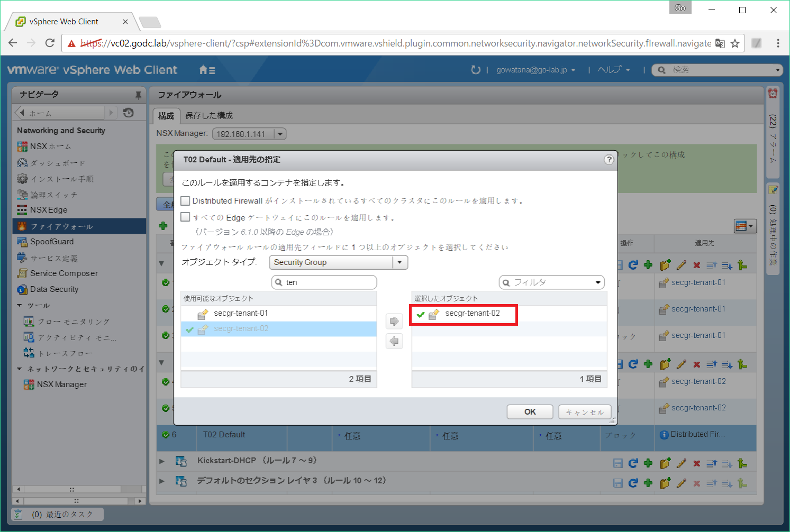790x532 pixels.
Task: Click the navigator history icon
Action: coord(128,113)
